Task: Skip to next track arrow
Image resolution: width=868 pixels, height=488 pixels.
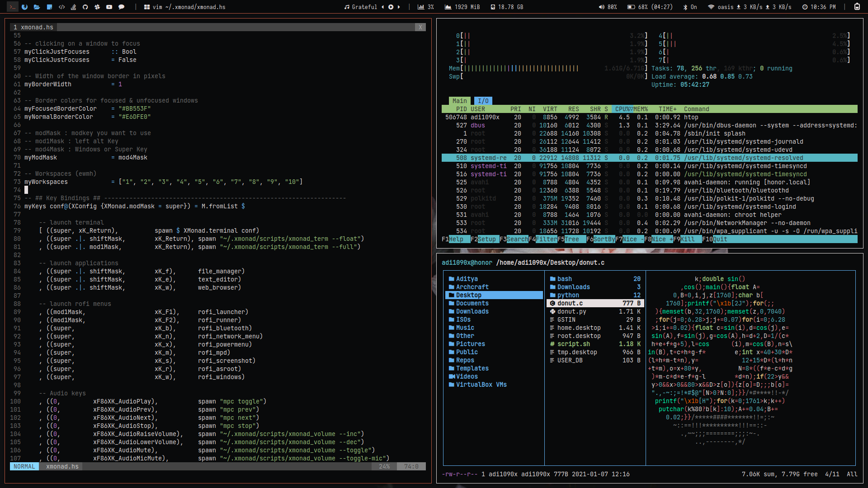Action: 399,7
